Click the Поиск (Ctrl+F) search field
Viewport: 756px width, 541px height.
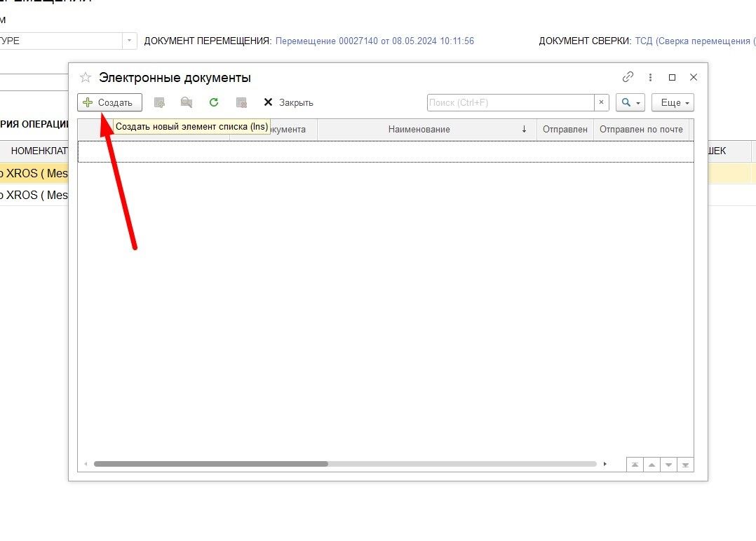pos(511,102)
